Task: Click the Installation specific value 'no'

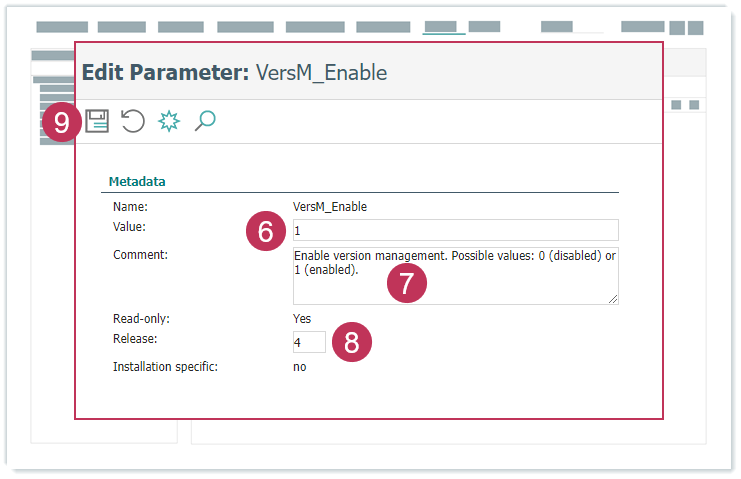Action: (300, 367)
